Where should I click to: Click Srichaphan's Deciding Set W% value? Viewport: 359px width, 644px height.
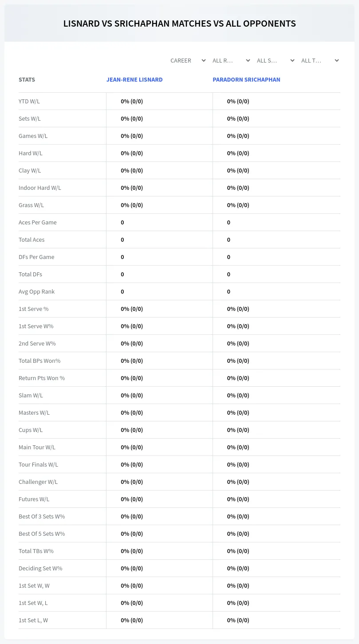coord(238,568)
